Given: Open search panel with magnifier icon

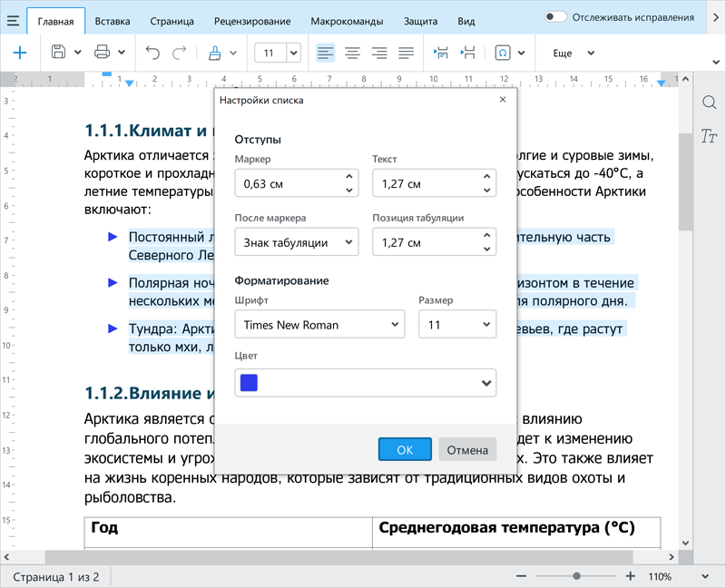Looking at the screenshot, I should tap(709, 103).
